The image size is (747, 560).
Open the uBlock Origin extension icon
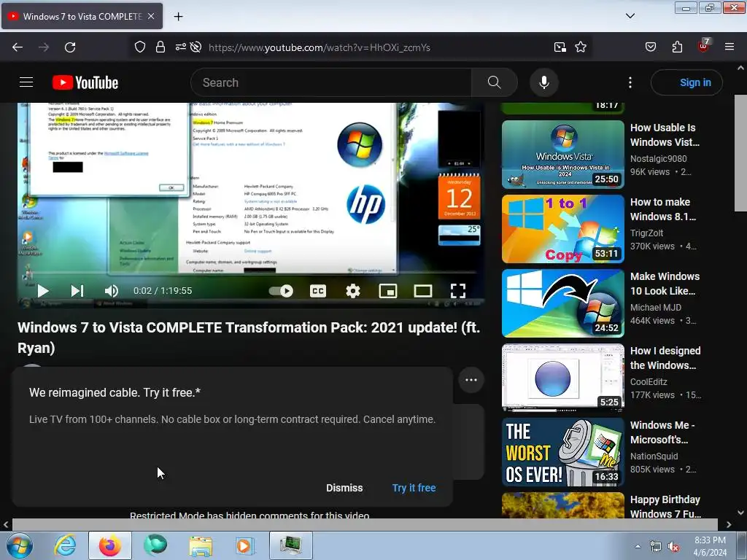click(x=704, y=46)
